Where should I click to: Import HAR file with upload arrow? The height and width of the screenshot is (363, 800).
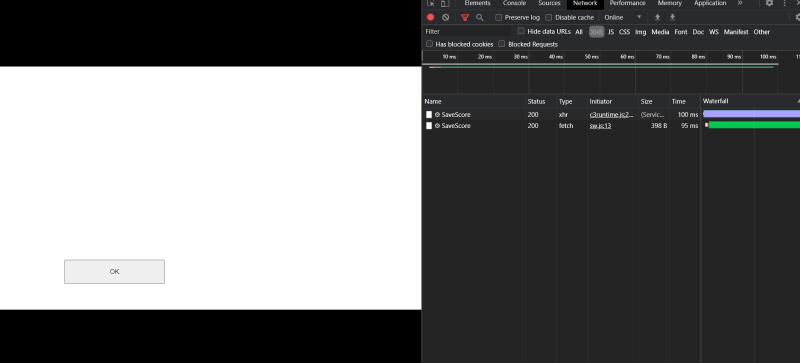[x=658, y=17]
